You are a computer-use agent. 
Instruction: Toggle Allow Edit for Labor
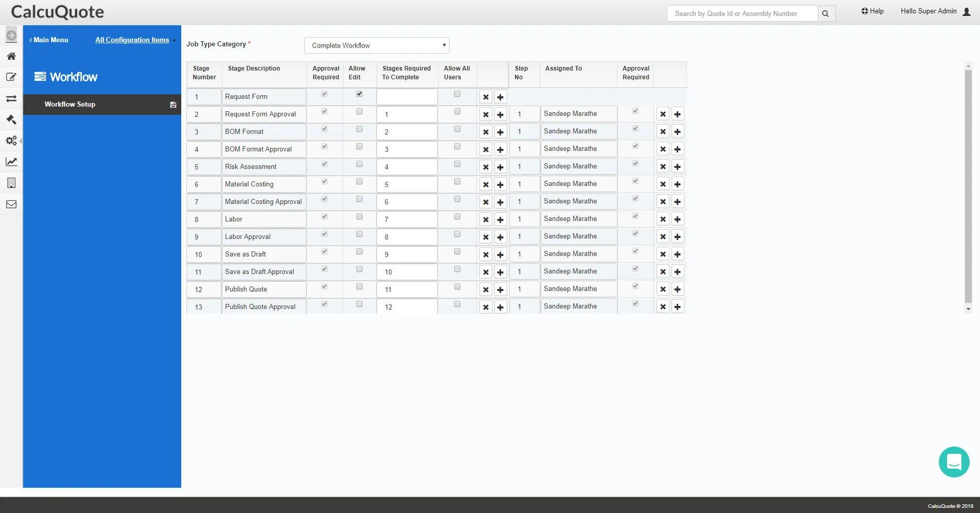point(359,217)
